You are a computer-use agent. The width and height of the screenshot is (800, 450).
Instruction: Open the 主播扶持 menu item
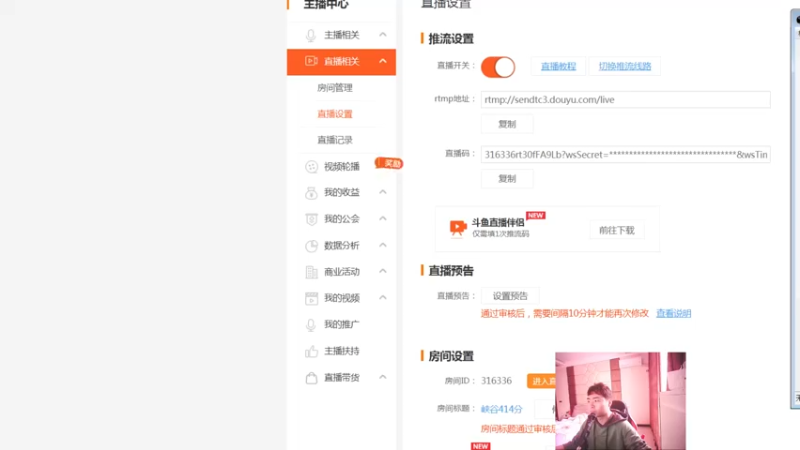(x=342, y=351)
